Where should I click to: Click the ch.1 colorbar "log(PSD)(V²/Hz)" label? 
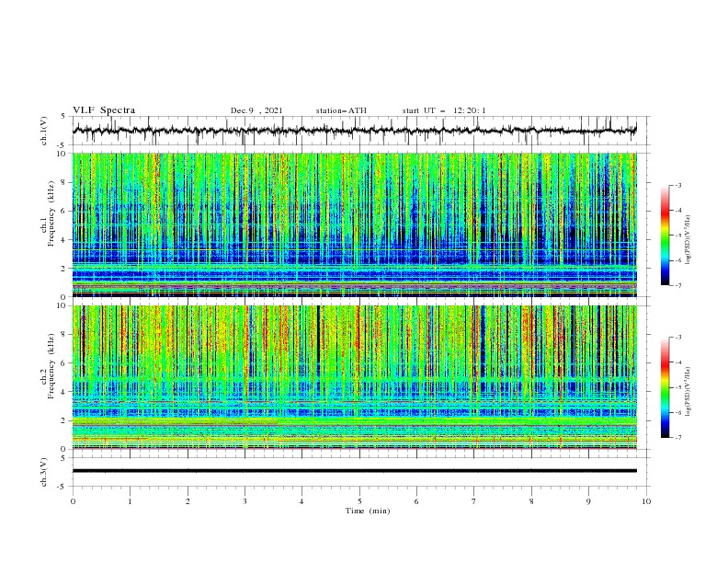click(x=688, y=240)
